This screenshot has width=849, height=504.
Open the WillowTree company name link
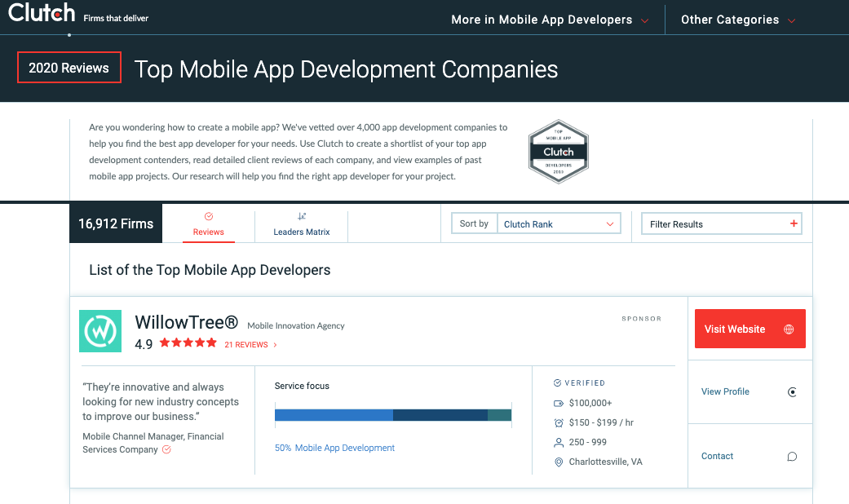186,322
